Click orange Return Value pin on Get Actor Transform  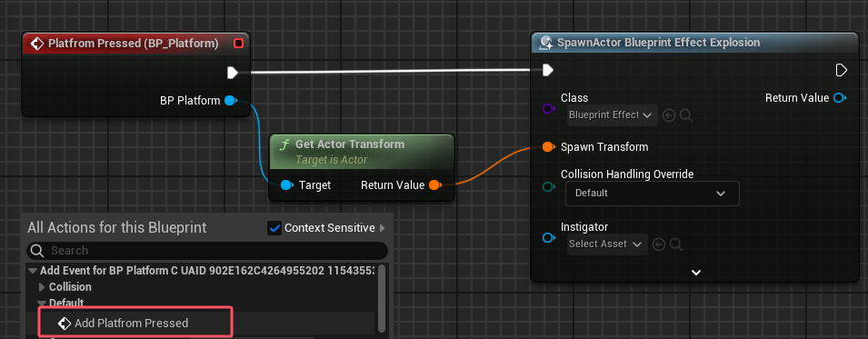tap(435, 185)
